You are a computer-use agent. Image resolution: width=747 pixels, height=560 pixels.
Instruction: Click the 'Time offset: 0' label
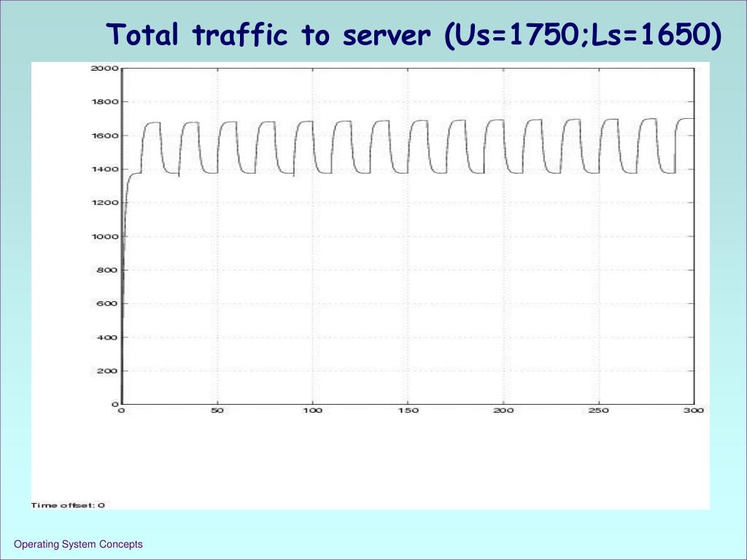pos(68,505)
